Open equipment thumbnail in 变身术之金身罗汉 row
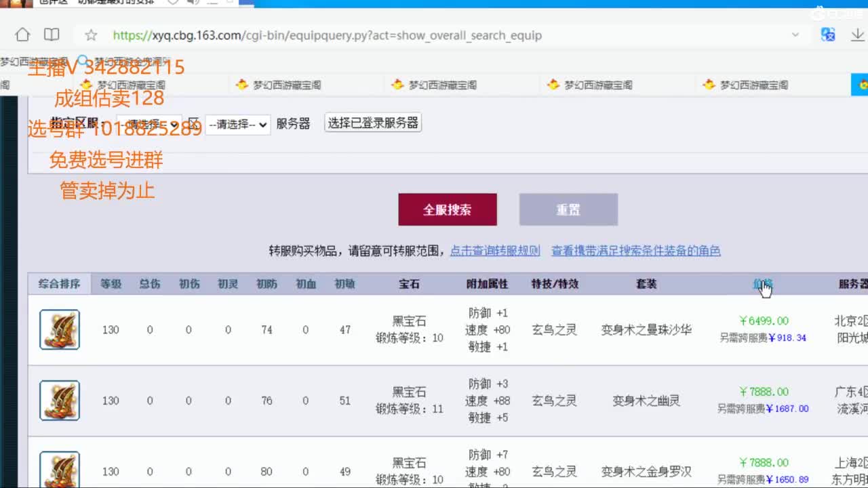Image resolution: width=868 pixels, height=488 pixels. pos(60,470)
